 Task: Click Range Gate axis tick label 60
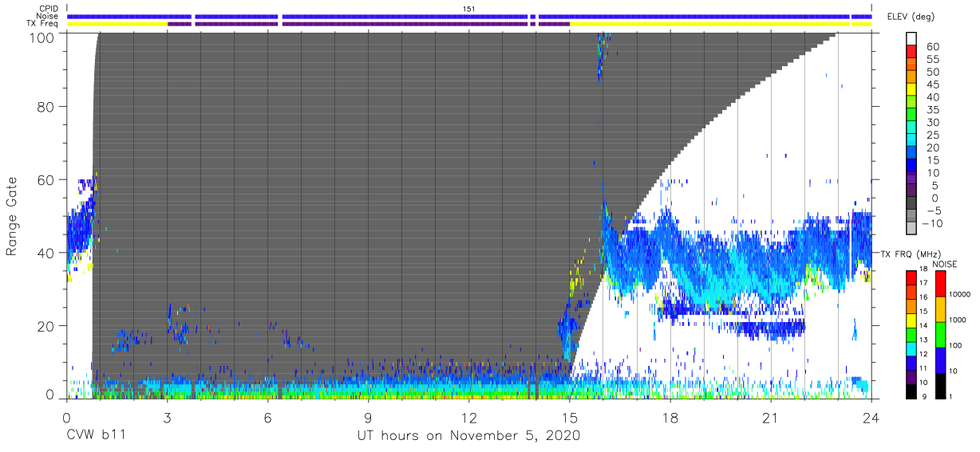pyautogui.click(x=45, y=180)
